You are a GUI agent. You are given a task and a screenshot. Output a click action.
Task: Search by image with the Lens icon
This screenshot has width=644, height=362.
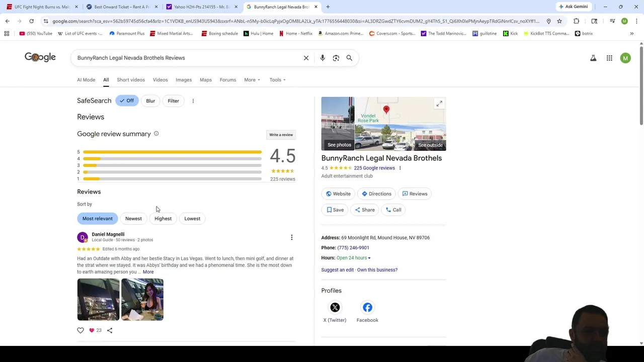tap(336, 58)
